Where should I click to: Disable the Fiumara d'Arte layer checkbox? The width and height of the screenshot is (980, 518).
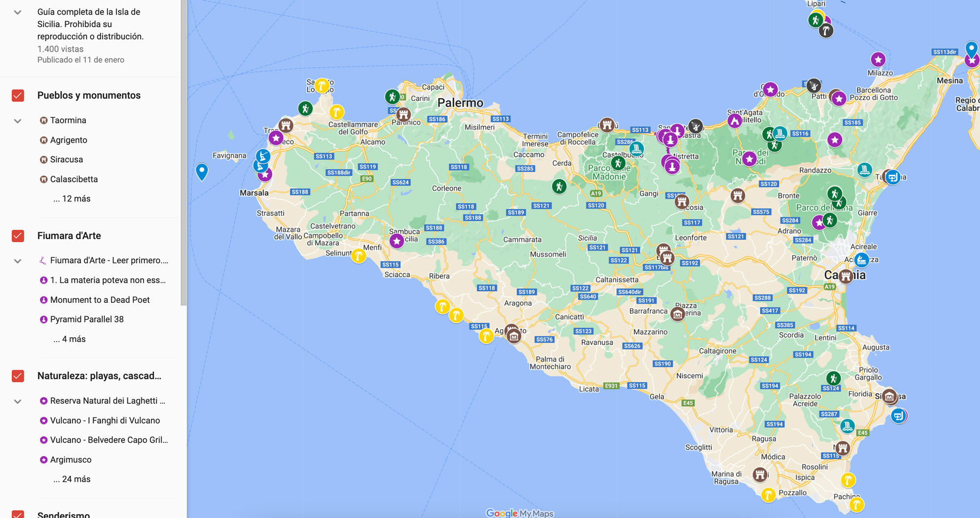pyautogui.click(x=18, y=236)
